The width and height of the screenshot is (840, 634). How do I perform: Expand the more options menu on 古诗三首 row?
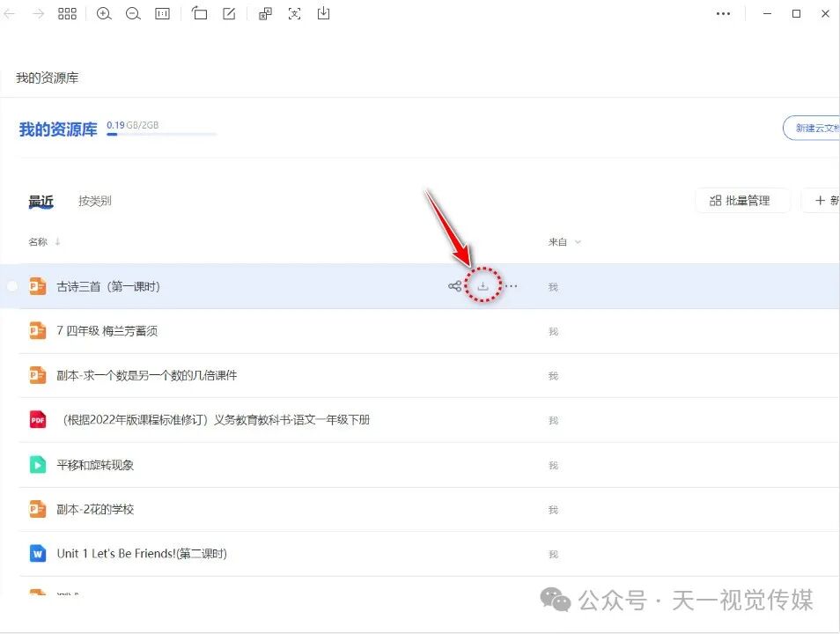512,286
